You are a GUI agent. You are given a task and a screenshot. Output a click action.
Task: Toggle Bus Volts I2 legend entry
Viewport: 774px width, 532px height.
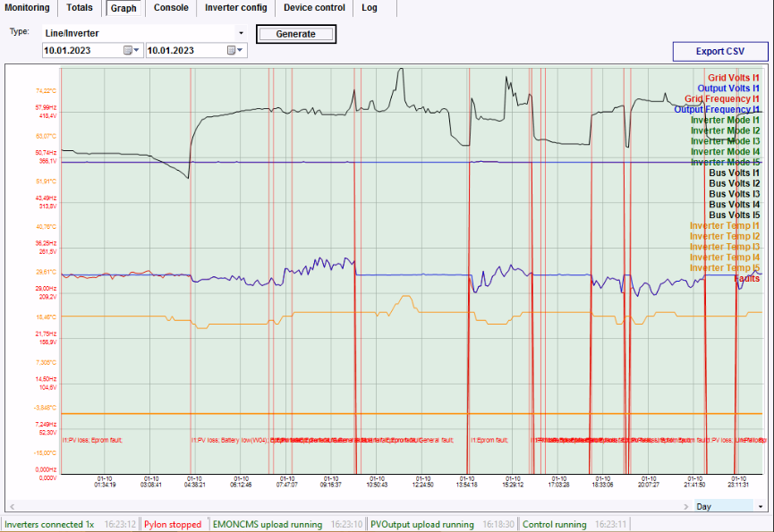735,183
